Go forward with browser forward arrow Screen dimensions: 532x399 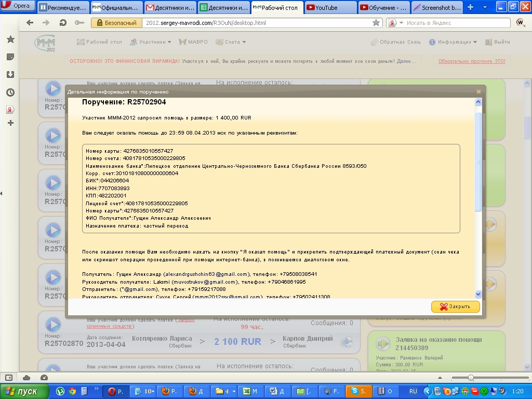click(x=46, y=23)
